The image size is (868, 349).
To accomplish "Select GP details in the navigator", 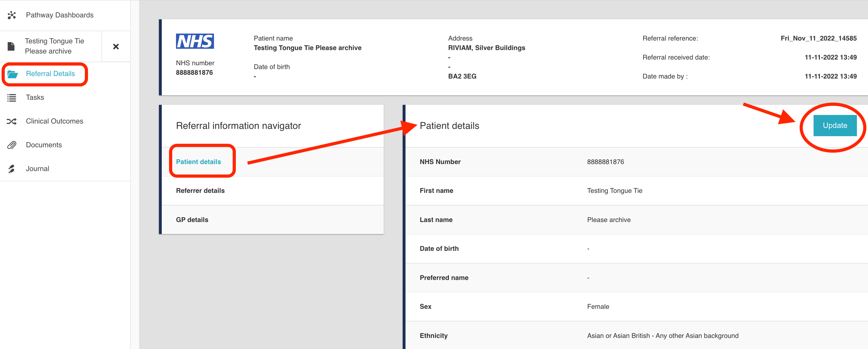I will [x=192, y=220].
